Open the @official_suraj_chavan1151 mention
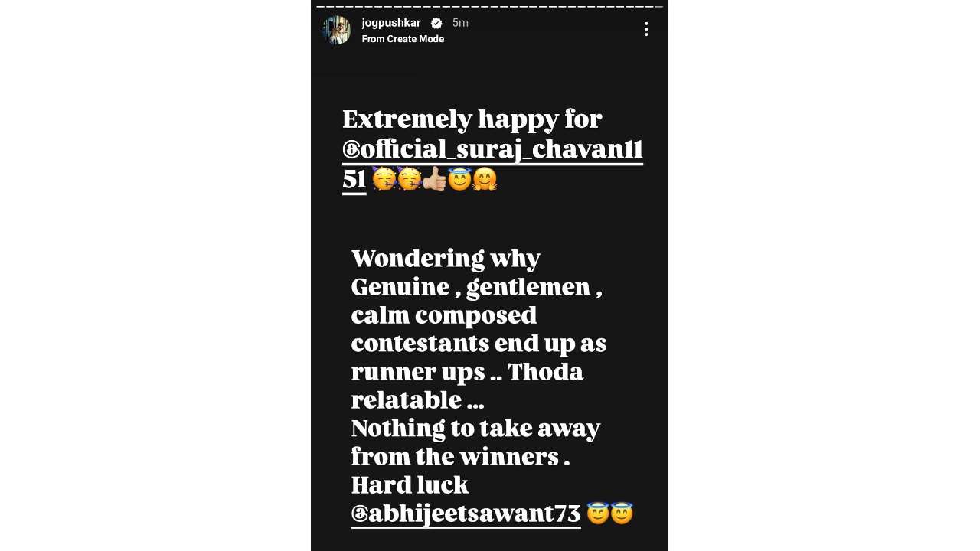Screen dimensions: 980x551 click(x=492, y=164)
